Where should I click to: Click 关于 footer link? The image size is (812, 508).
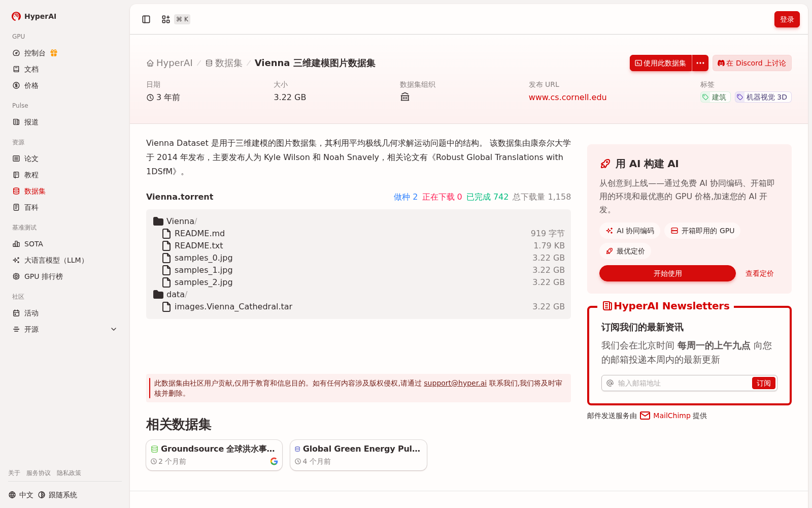[x=14, y=473]
